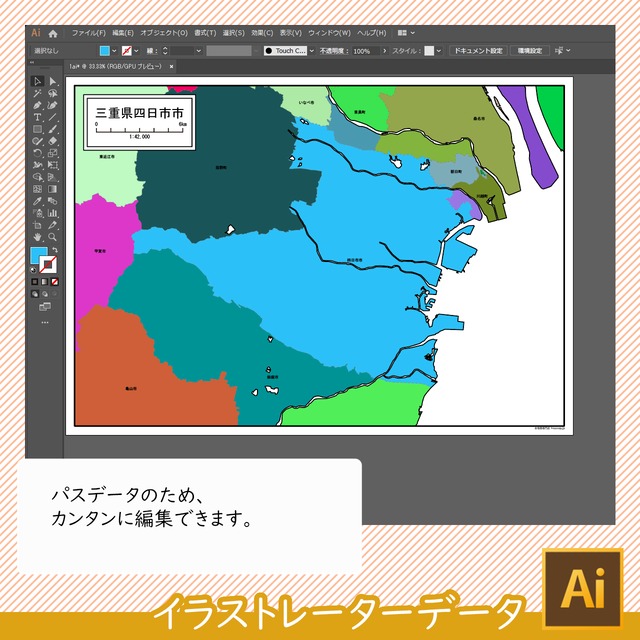Screen dimensions: 640x640
Task: Choose the Hand tool
Action: pyautogui.click(x=37, y=237)
